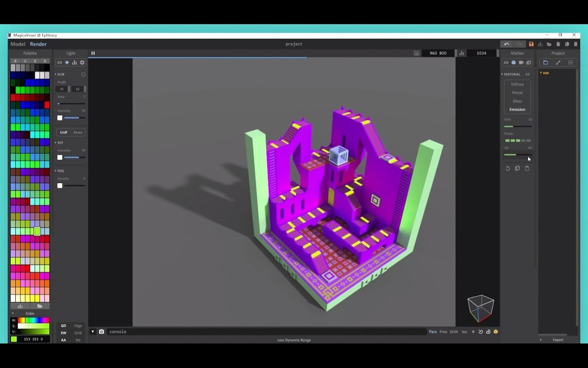Image resolution: width=588 pixels, height=368 pixels.
Task: Click the list view icon in Project panel
Action: point(571,62)
